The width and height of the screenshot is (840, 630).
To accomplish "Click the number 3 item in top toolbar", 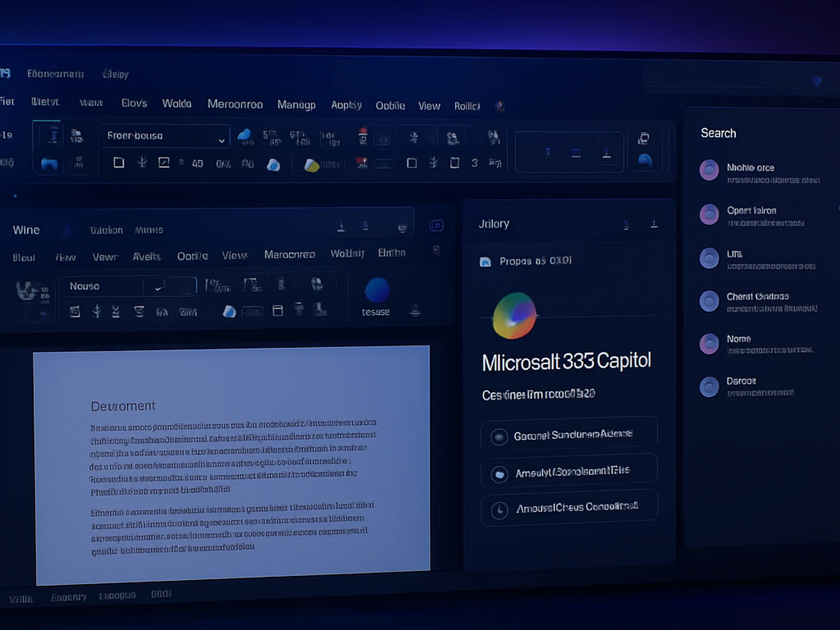I will 475,163.
